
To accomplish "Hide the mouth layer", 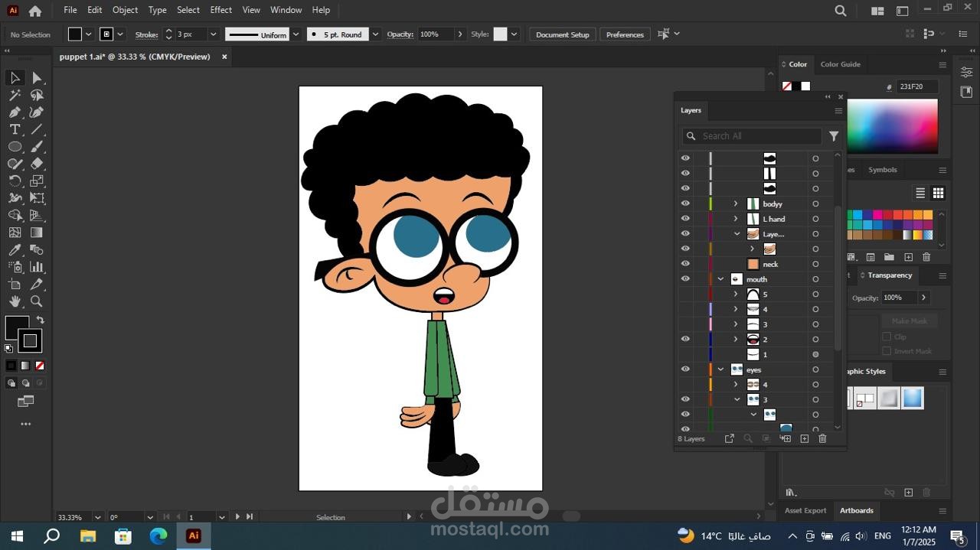I will (685, 279).
